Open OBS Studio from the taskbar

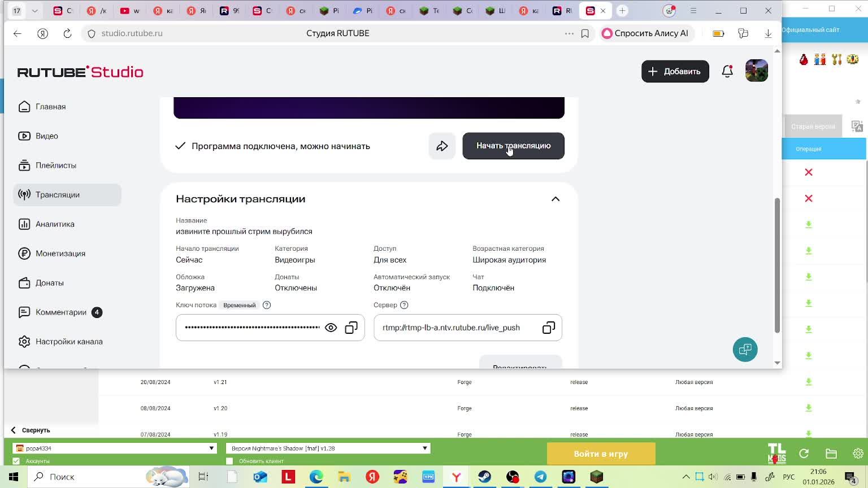[513, 477]
